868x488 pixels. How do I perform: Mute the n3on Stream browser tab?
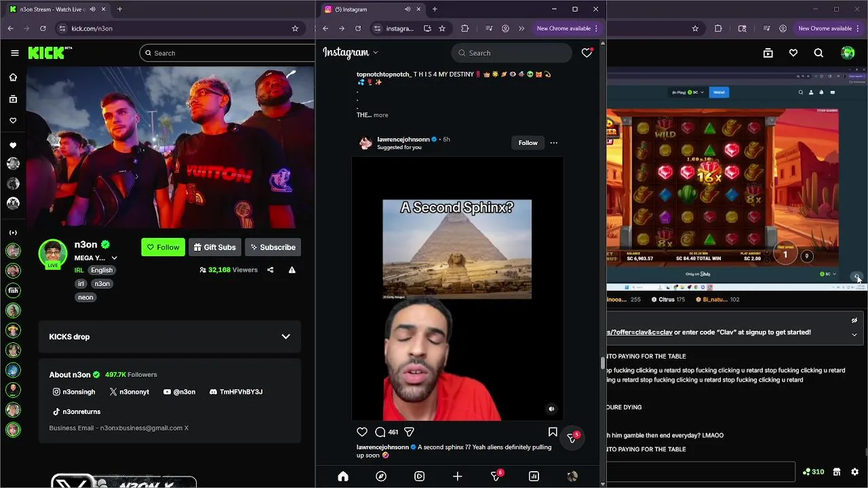point(93,9)
